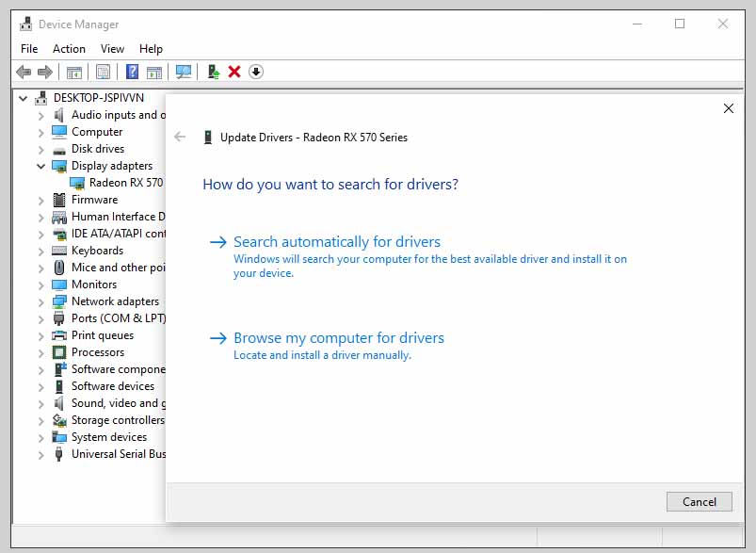This screenshot has width=756, height=553.
Task: Open the Action menu
Action: coord(69,48)
